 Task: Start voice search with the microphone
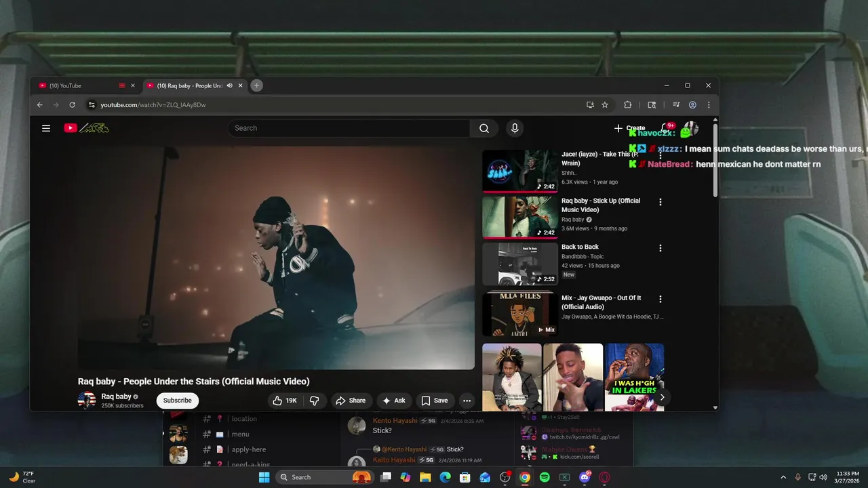point(515,128)
